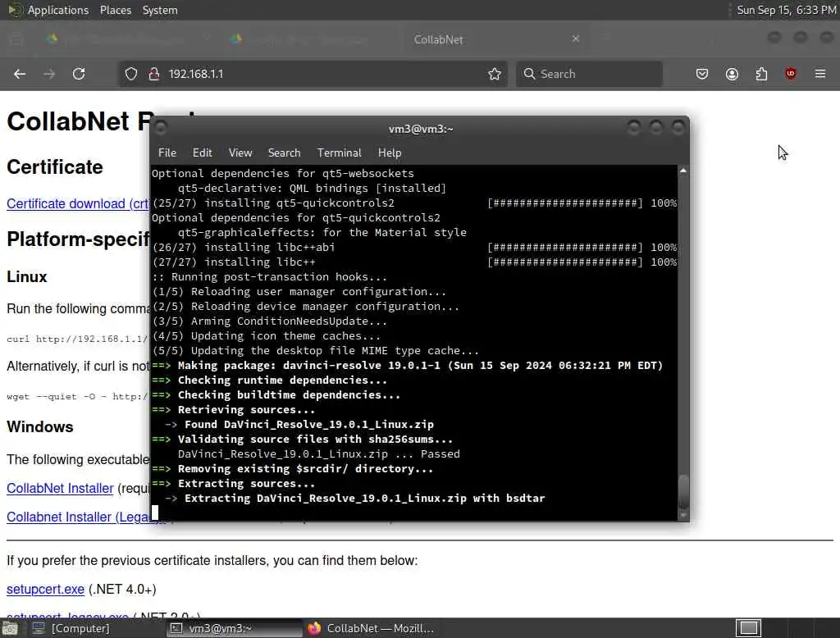Click the 'Extracting DaVinci_Resolve_19.0.1_Linux.zip with bsdtar' line
Viewport: 840px width, 638px height.
pos(354,499)
